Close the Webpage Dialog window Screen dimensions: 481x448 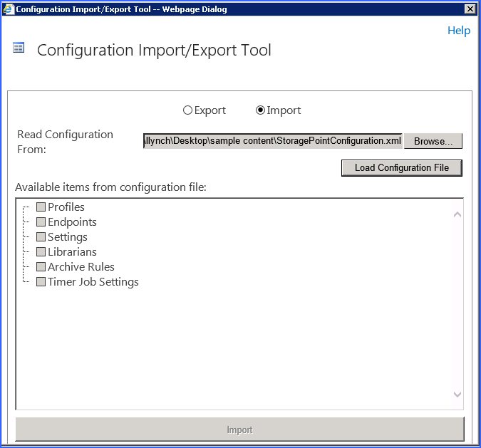(470, 9)
